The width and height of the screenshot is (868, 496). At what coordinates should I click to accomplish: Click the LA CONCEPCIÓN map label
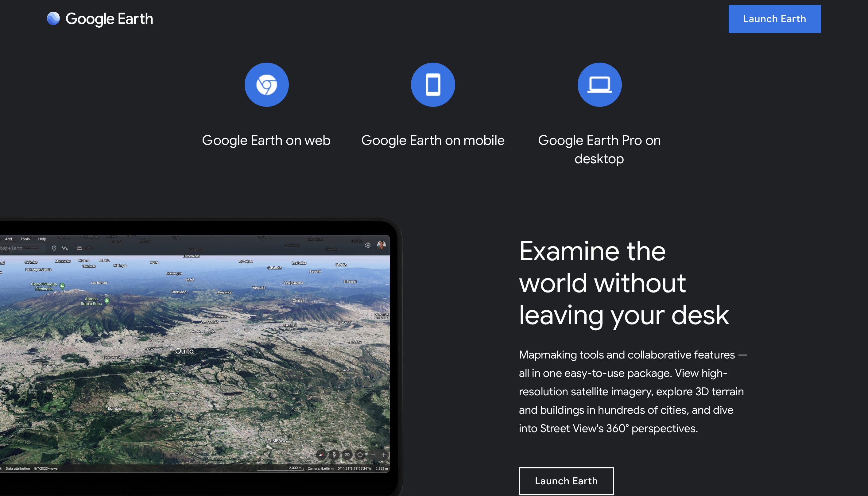click(203, 331)
